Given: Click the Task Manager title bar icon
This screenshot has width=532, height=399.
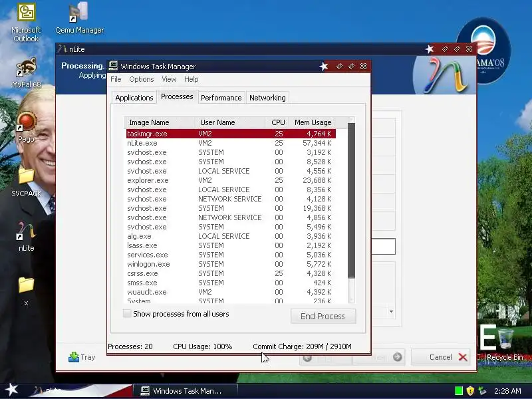Looking at the screenshot, I should tap(113, 66).
